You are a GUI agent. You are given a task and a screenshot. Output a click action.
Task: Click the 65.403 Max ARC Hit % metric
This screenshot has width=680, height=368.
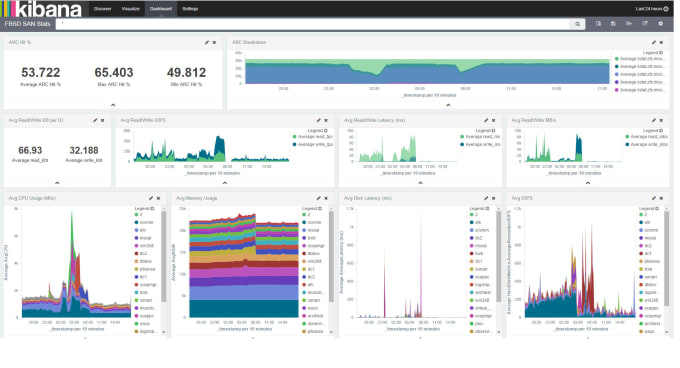click(x=114, y=76)
